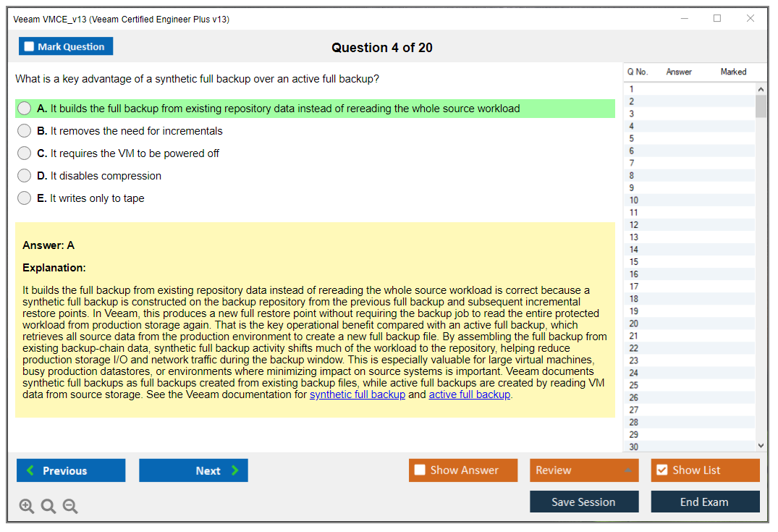
Task: Go to the Next question
Action: 193,470
